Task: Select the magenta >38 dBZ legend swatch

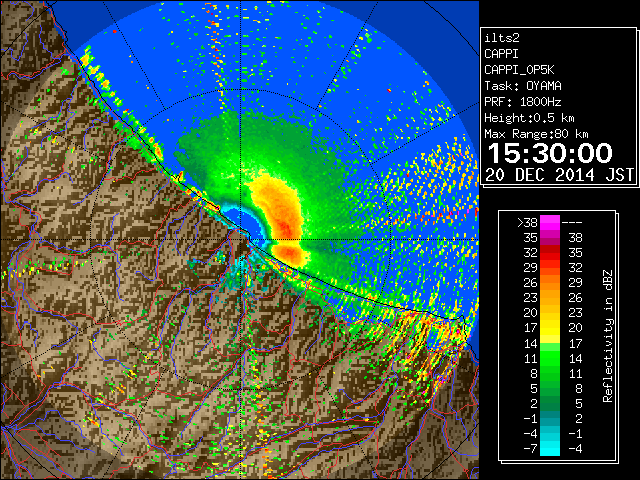Action: [x=550, y=222]
